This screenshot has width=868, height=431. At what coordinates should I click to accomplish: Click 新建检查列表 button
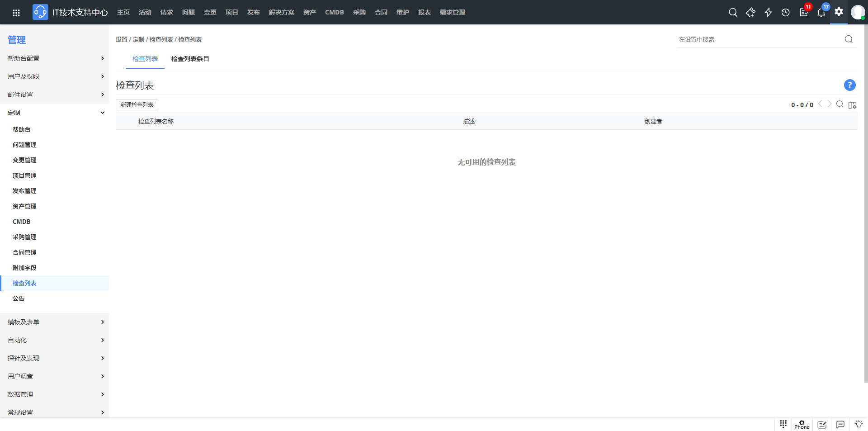[x=137, y=104]
